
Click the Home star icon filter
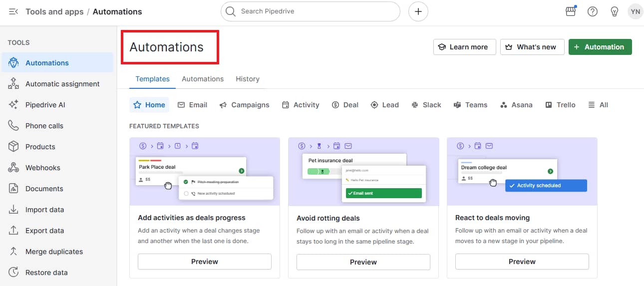point(137,105)
